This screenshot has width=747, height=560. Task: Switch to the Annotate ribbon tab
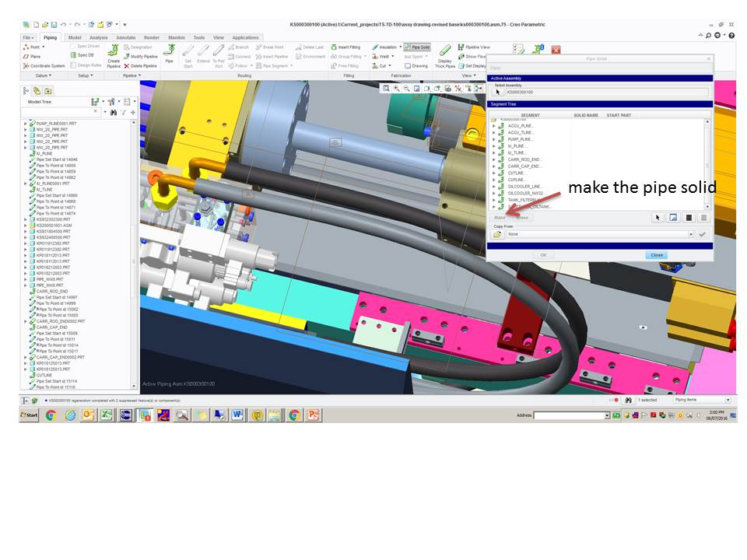click(x=126, y=37)
